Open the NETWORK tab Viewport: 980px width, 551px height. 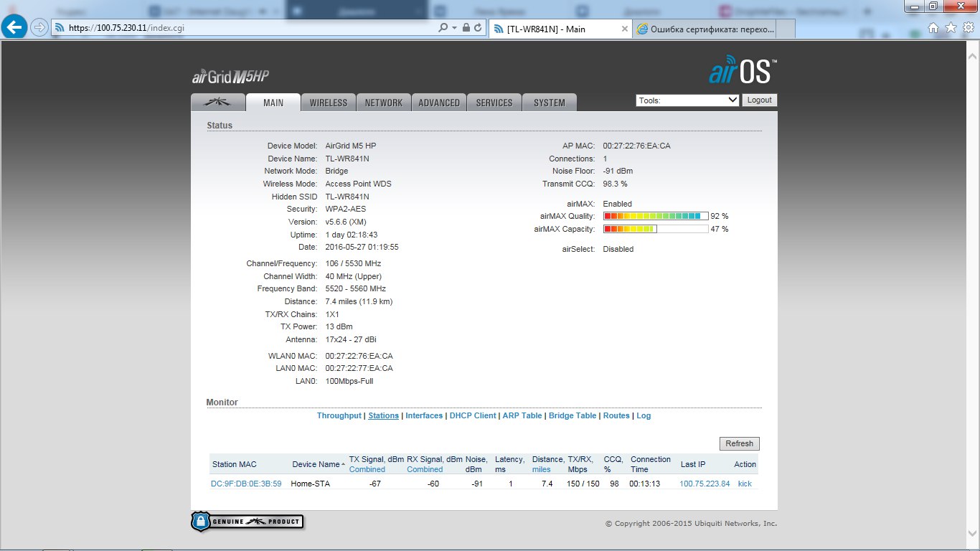pyautogui.click(x=384, y=103)
